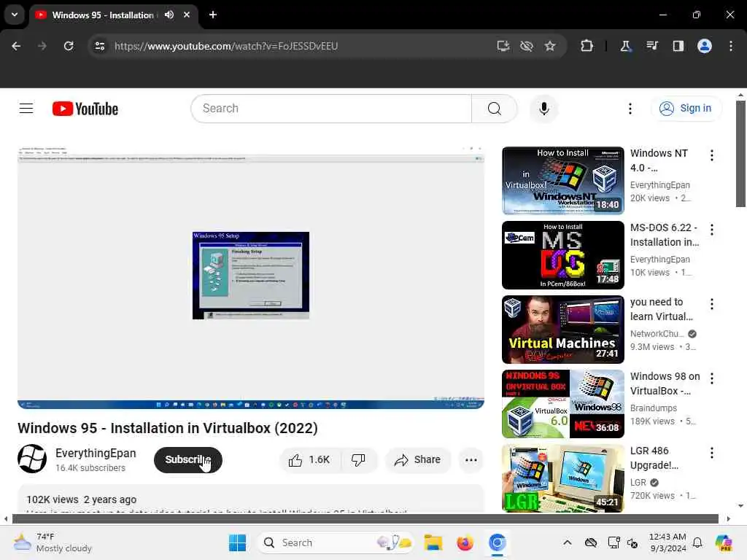Image resolution: width=747 pixels, height=560 pixels.
Task: Open the Windows Start menu
Action: point(237,542)
